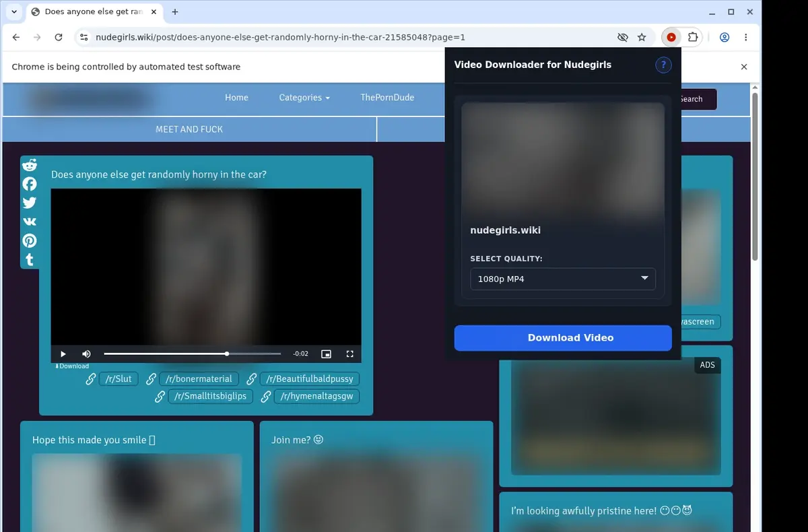Click the red Video Downloader extension icon
Viewport: 808px width, 532px height.
pyautogui.click(x=671, y=38)
